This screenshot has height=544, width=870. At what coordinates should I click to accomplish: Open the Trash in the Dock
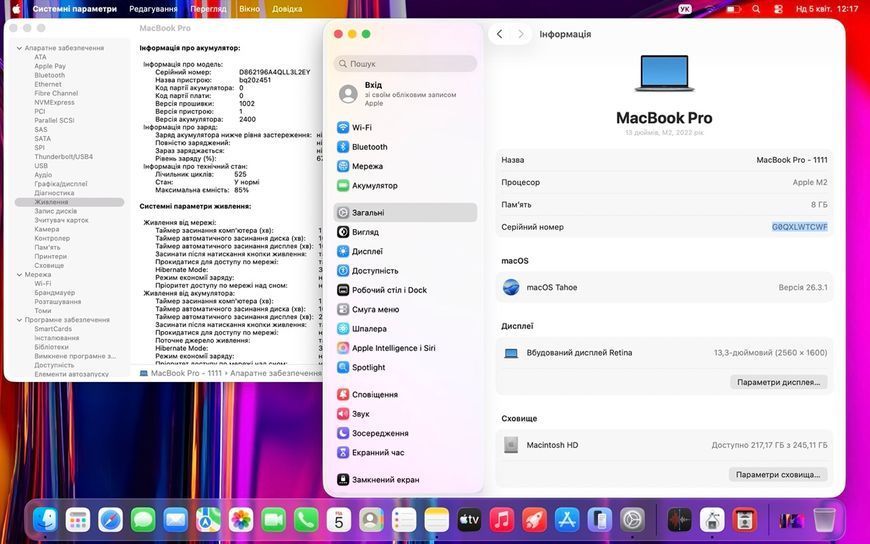[x=825, y=520]
